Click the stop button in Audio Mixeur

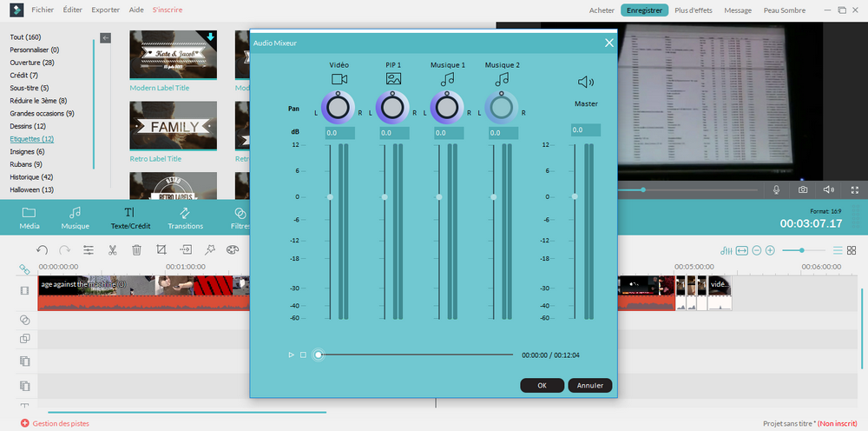(x=303, y=355)
